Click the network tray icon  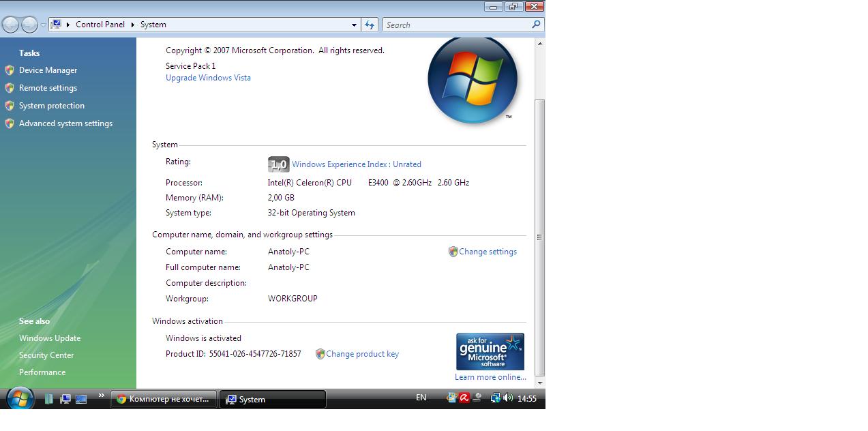pos(496,398)
